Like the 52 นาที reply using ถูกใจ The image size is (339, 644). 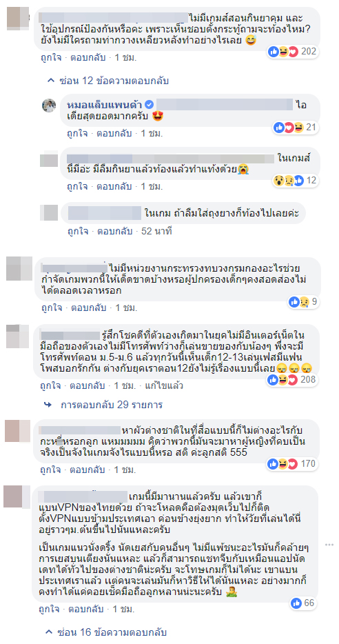[77, 231]
